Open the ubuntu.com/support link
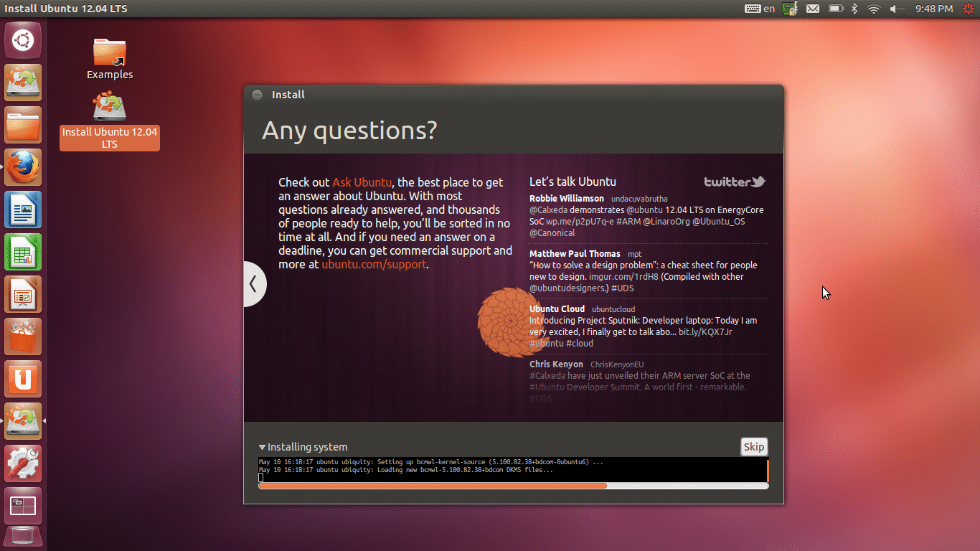Image resolution: width=980 pixels, height=551 pixels. tap(374, 264)
